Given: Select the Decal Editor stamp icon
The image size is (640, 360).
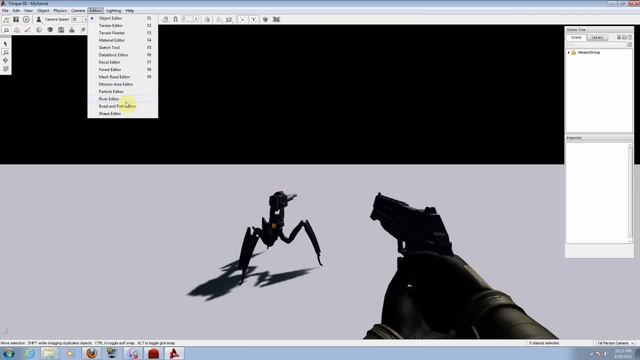Looking at the screenshot, I should tap(72, 30).
